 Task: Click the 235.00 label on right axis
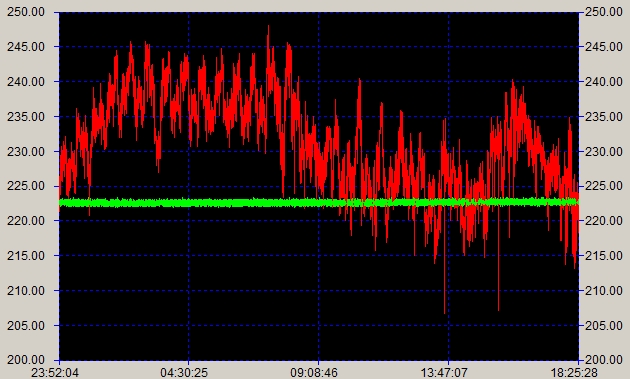pos(603,117)
